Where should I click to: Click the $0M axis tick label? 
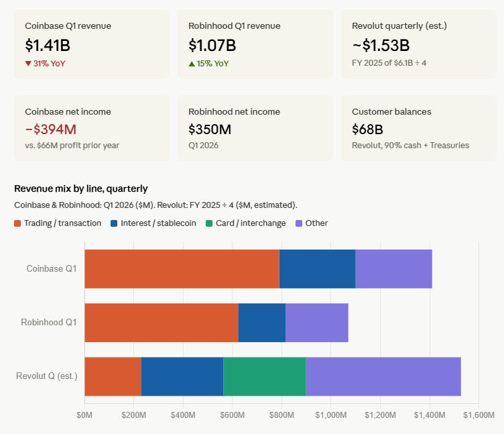click(84, 415)
